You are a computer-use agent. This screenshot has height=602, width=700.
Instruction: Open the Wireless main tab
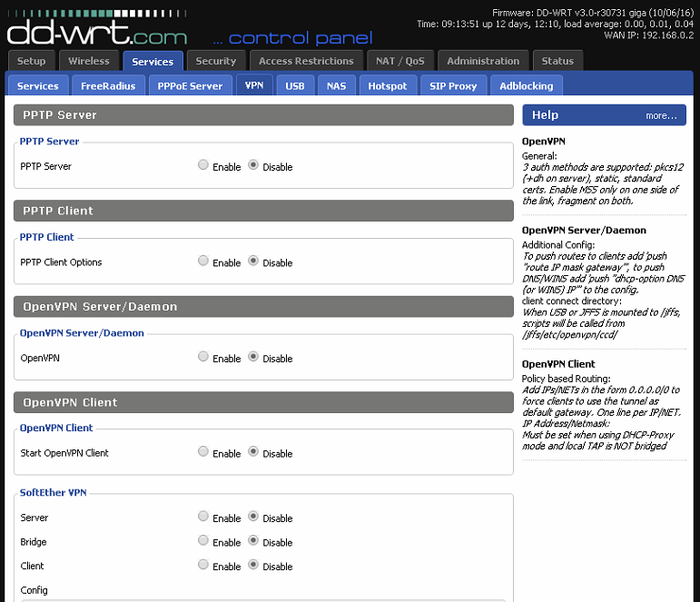pyautogui.click(x=89, y=61)
